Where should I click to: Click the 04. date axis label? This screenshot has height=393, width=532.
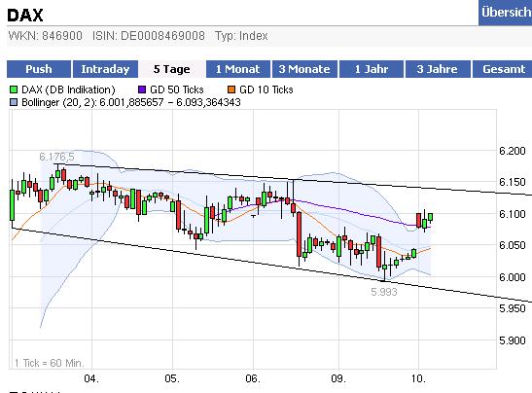(x=91, y=378)
